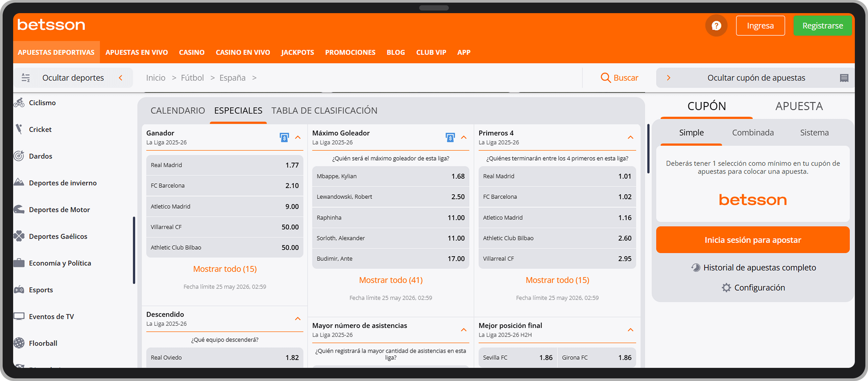Click the Deportes Gaélicos clover icon
The width and height of the screenshot is (868, 381).
(x=19, y=236)
